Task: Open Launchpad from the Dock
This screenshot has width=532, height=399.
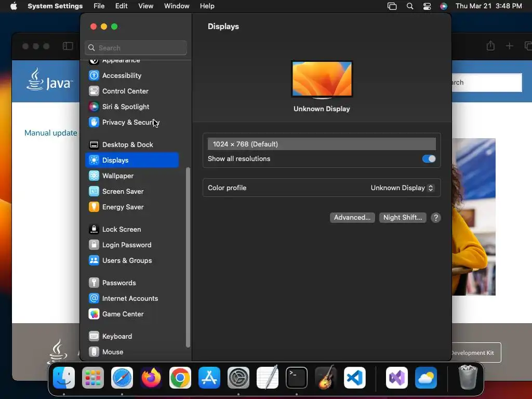Action: point(93,378)
